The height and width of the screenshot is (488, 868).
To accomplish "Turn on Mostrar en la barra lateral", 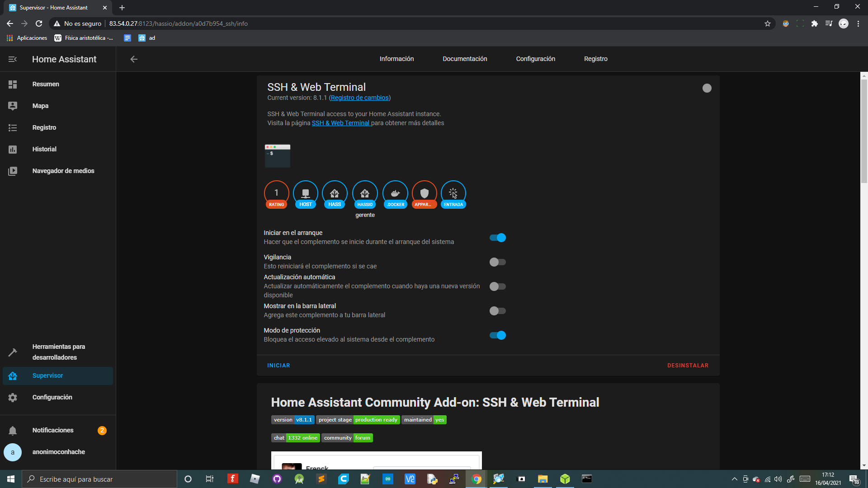I will pos(498,311).
